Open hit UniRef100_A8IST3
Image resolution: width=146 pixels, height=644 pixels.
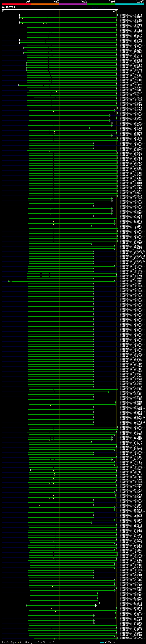click(131, 15)
